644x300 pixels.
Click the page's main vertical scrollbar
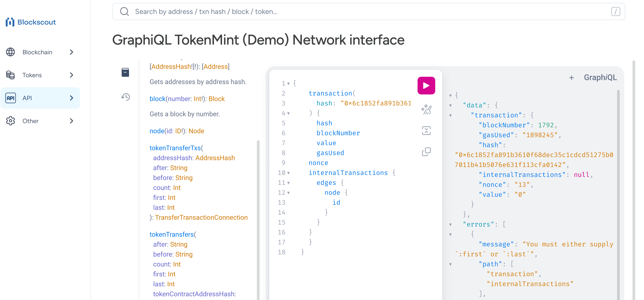pos(634,180)
